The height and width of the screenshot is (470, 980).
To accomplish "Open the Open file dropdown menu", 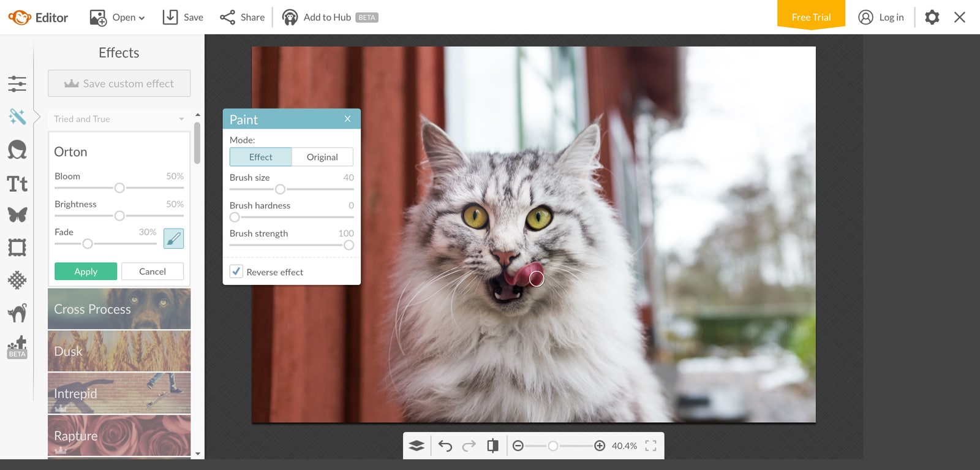I will coord(118,17).
